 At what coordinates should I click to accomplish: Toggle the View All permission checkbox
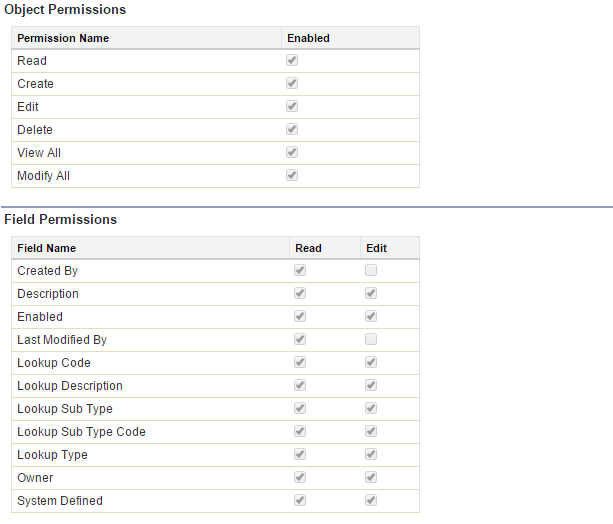point(292,152)
